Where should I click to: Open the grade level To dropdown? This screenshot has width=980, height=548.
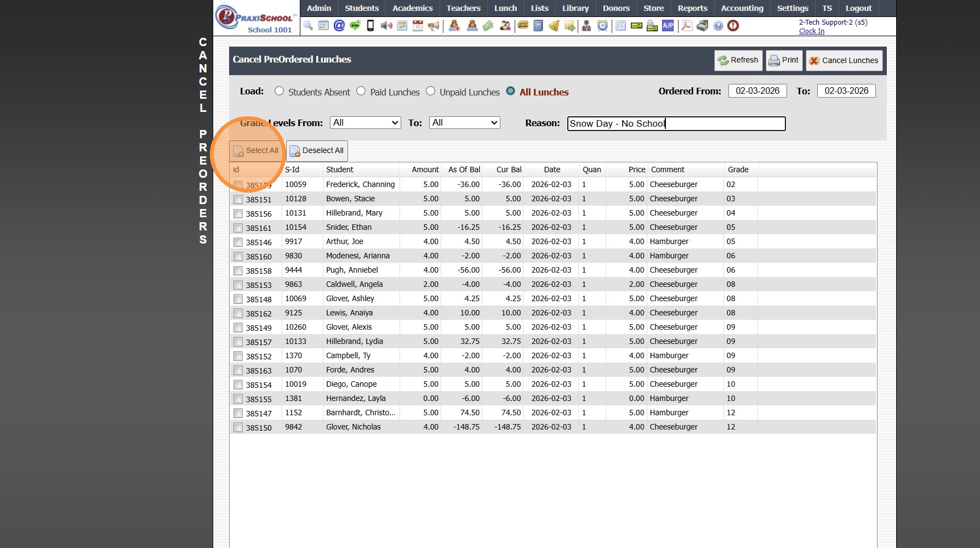tap(465, 123)
